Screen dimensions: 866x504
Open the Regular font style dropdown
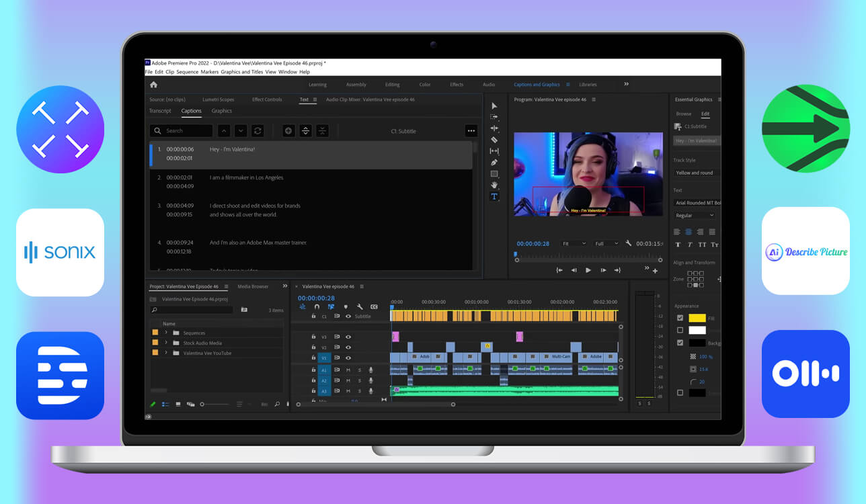[695, 216]
